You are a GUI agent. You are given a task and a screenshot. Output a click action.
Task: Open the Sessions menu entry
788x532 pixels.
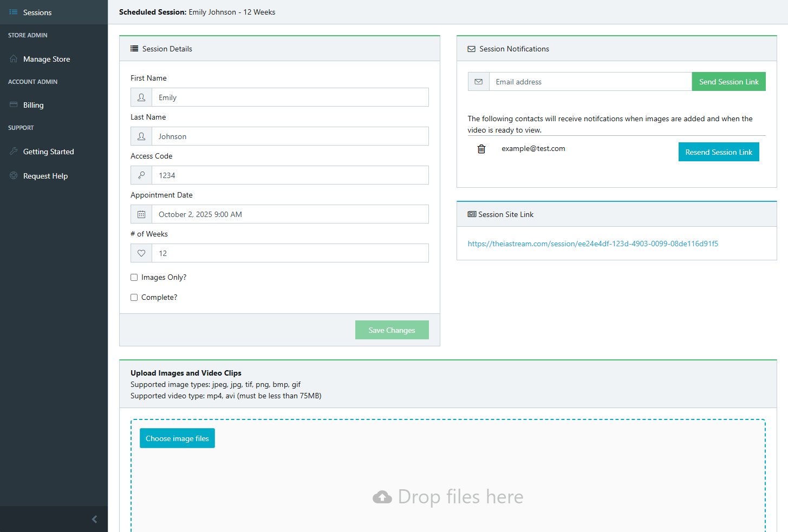[x=37, y=12]
